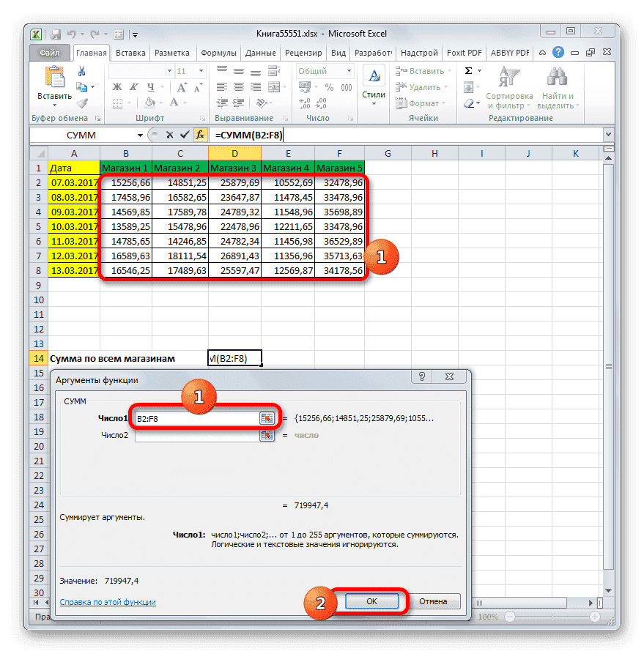Viewport: 644px width, 654px height.
Task: Click the fill color bucket icon
Action: pos(148,101)
